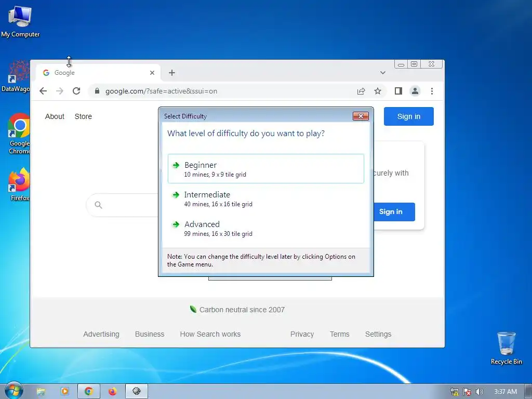
Task: Select the Google tab
Action: pos(98,73)
